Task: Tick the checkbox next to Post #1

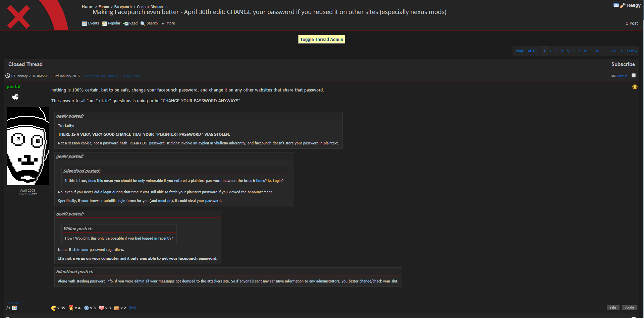Action: [x=634, y=76]
